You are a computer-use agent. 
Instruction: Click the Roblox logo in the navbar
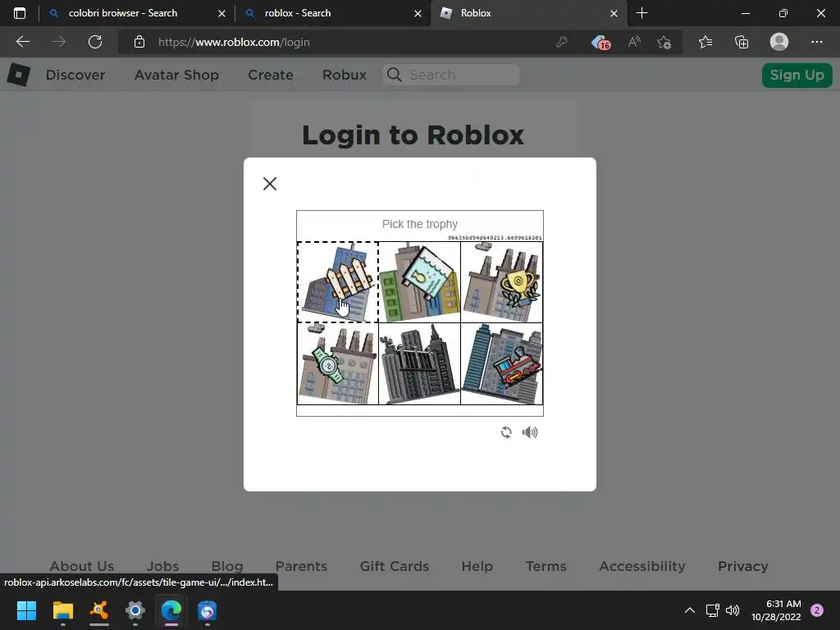[19, 75]
